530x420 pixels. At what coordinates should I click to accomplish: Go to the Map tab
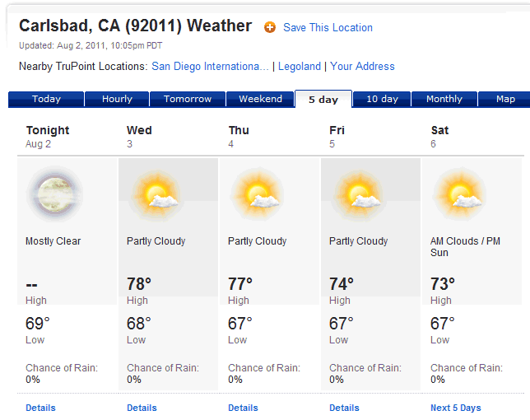click(505, 99)
